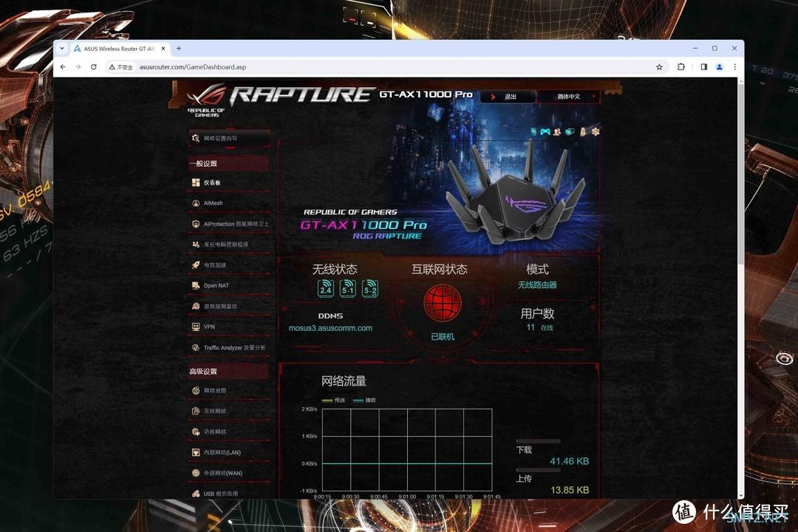Click the 一般设置 section header
This screenshot has width=798, height=532.
[x=228, y=163]
